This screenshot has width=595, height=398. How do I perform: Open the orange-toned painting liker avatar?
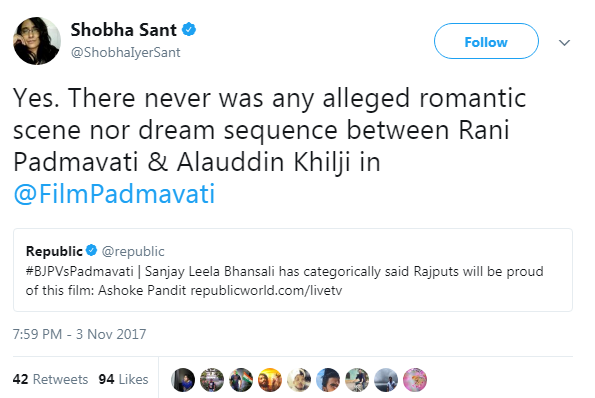pos(270,379)
